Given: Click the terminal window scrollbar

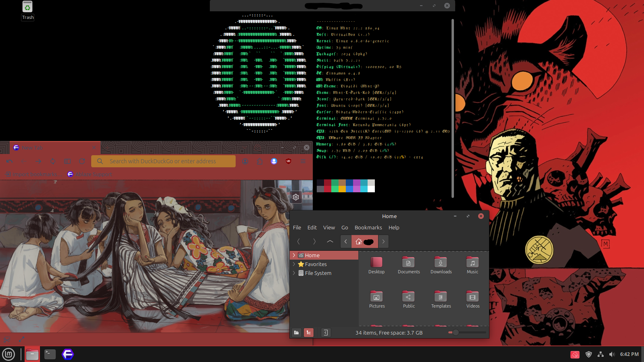Looking at the screenshot, I should click(x=453, y=108).
